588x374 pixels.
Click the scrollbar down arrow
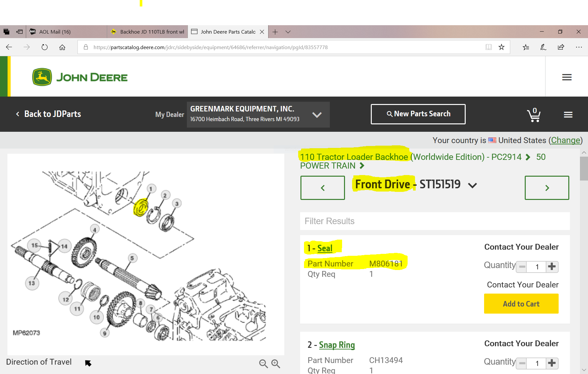(x=584, y=370)
